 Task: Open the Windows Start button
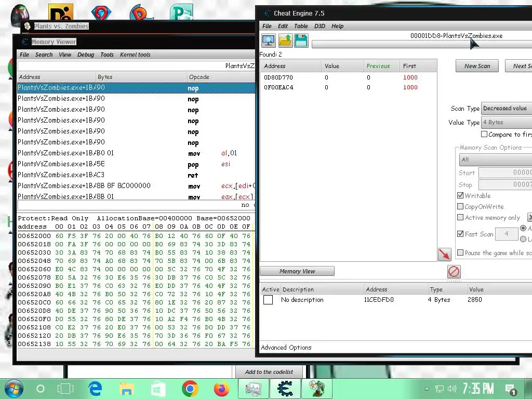[x=14, y=389]
